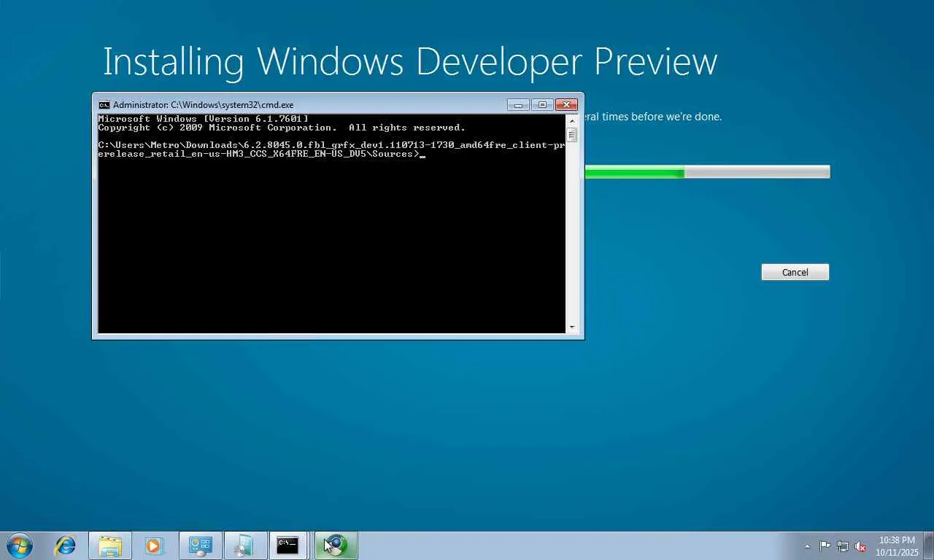
Task: Click the cmd scrollbar down arrow
Action: click(x=572, y=327)
